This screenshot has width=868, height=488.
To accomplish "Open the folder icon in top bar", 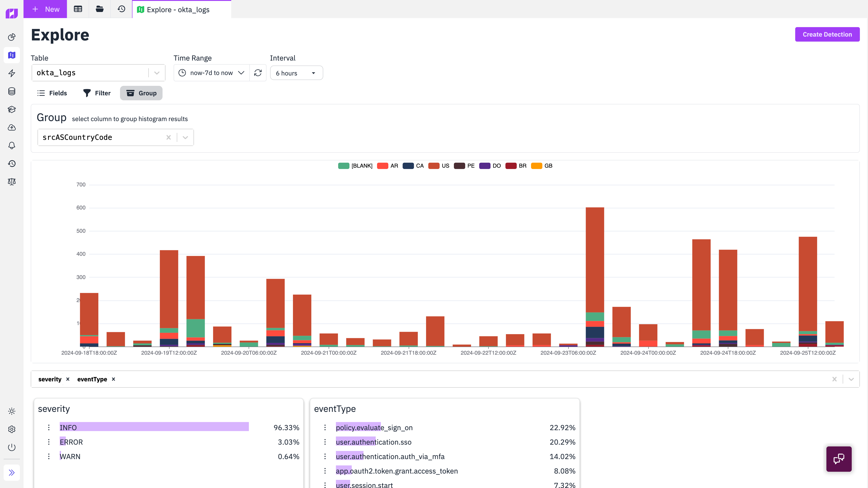I will [x=100, y=9].
